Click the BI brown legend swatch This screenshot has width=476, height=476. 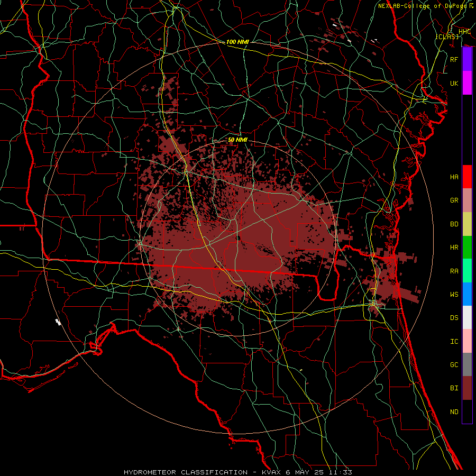(x=467, y=388)
